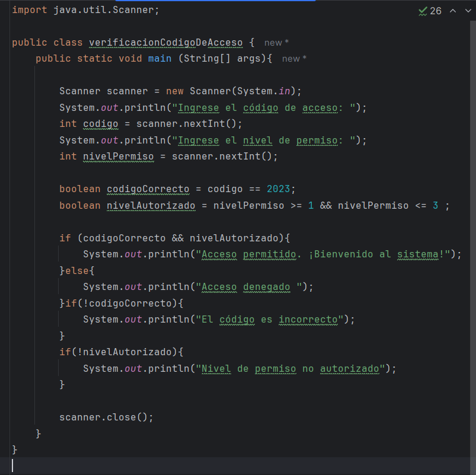Click 'public class' keywords

(x=47, y=43)
